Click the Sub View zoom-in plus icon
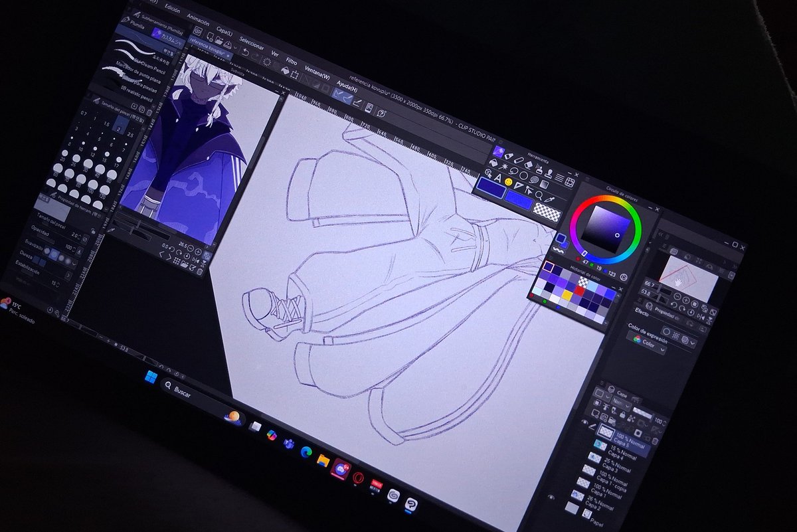This screenshot has height=532, width=797. point(198,252)
